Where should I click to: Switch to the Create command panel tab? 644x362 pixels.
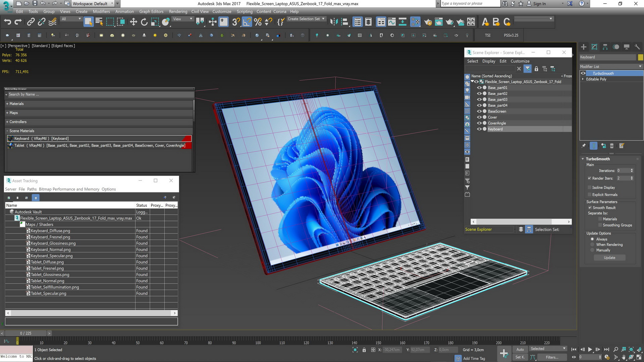click(584, 47)
